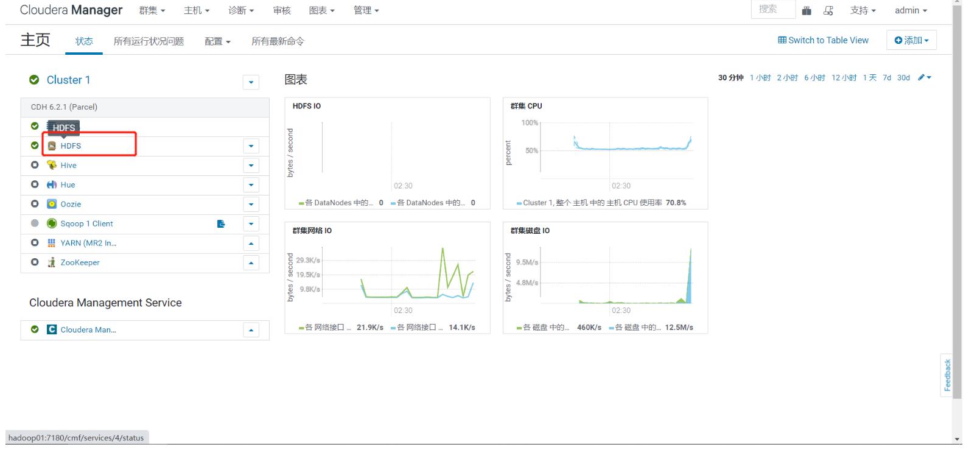Click Sqoop client configuration deploy icon
Image resolution: width=980 pixels, height=450 pixels.
221,223
